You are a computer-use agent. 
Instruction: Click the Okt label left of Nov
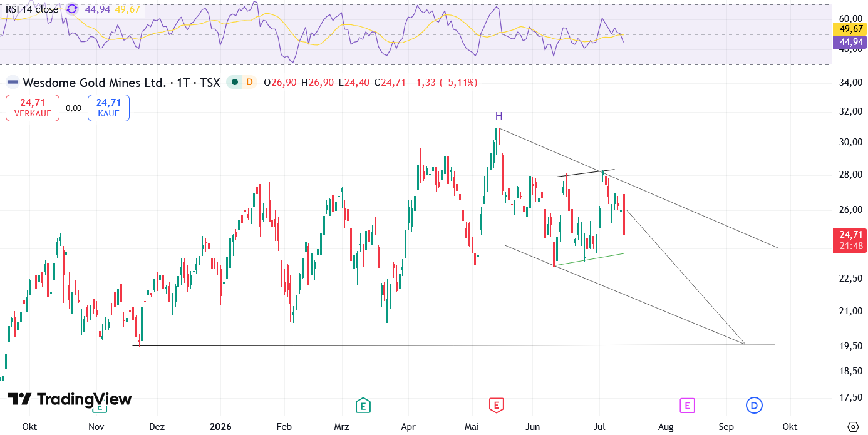click(29, 427)
